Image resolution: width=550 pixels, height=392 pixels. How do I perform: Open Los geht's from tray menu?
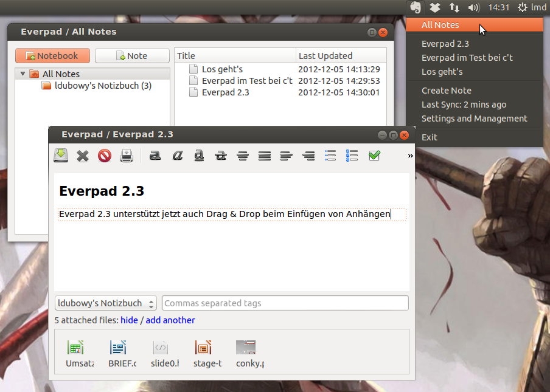click(x=475, y=72)
